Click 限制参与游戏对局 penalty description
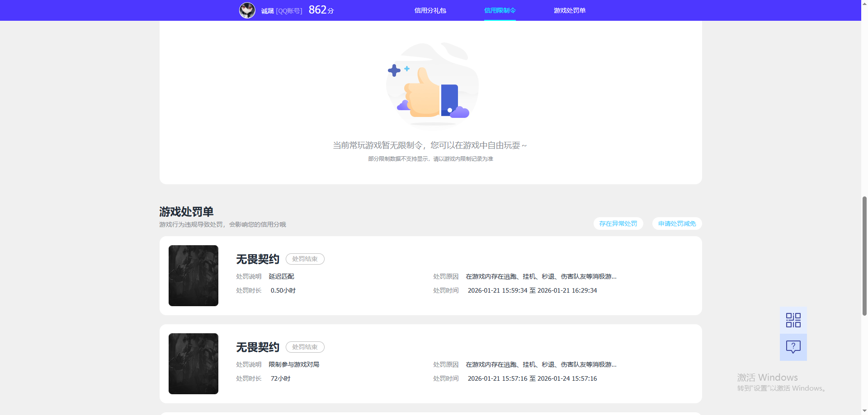Image resolution: width=868 pixels, height=415 pixels. point(294,364)
